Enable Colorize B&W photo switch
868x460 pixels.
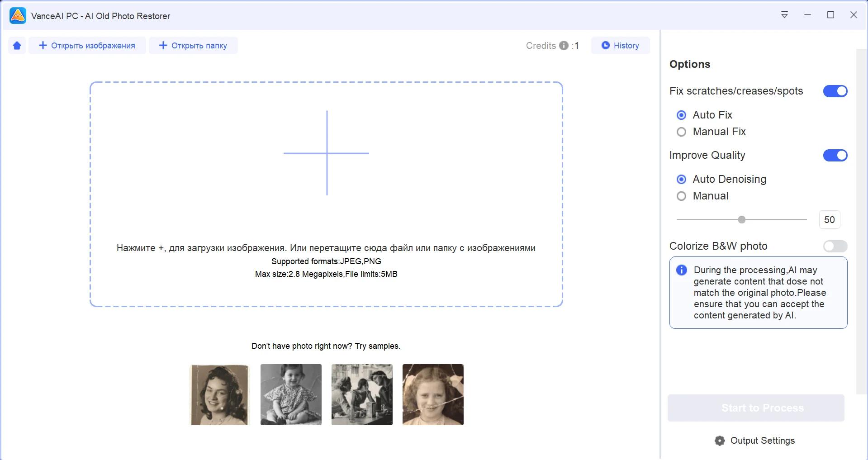click(x=835, y=247)
